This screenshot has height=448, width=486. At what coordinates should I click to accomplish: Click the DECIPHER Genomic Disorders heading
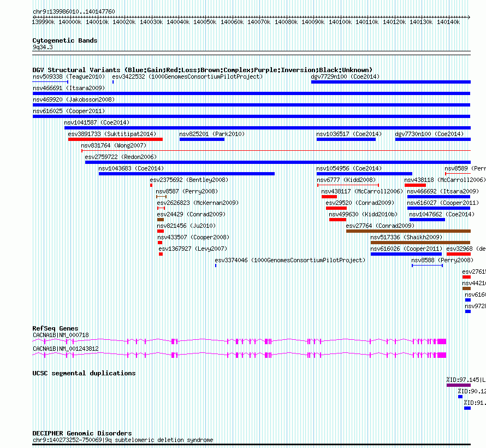pyautogui.click(x=82, y=433)
